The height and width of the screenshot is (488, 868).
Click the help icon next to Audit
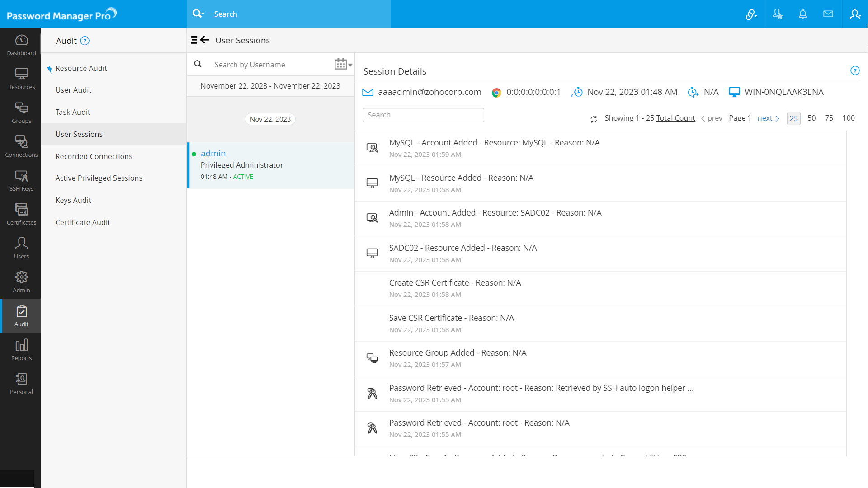coord(85,41)
